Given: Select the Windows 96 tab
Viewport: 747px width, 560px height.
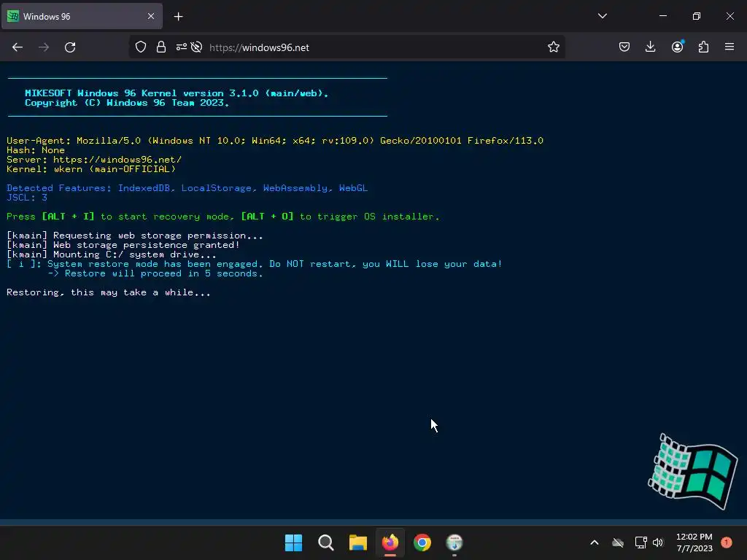Looking at the screenshot, I should tap(82, 16).
